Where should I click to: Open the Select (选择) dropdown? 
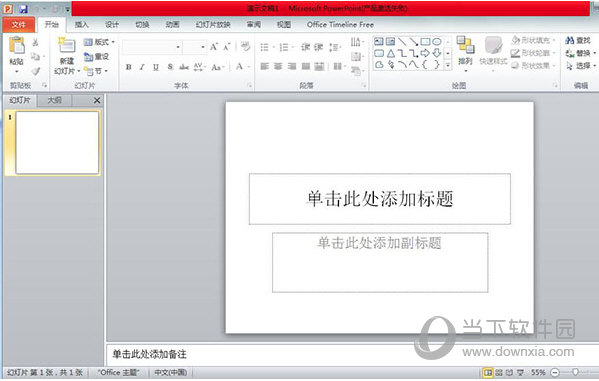[581, 66]
